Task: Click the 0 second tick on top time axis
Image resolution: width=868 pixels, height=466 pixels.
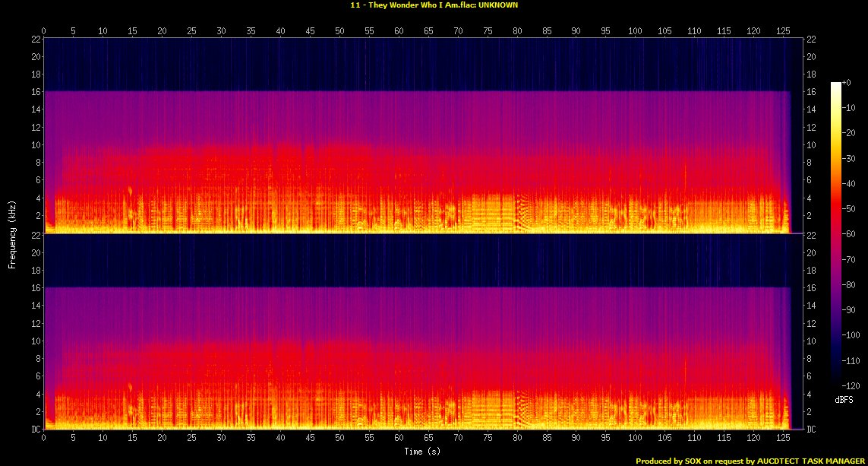Action: click(x=44, y=30)
